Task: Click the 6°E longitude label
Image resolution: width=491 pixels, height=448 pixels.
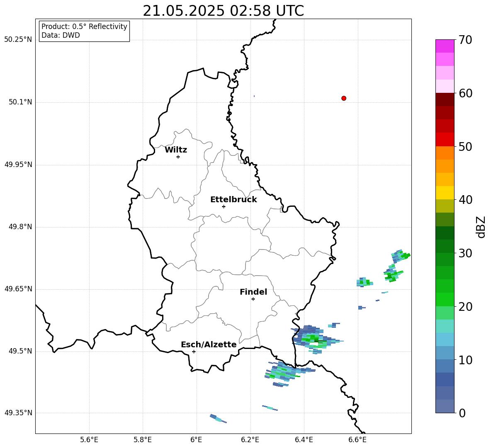Action: [x=196, y=440]
